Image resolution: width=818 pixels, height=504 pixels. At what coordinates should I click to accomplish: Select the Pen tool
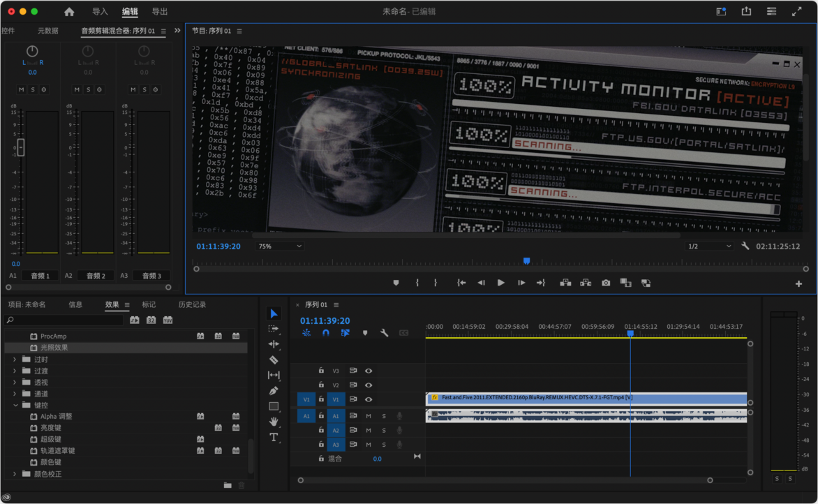point(274,391)
